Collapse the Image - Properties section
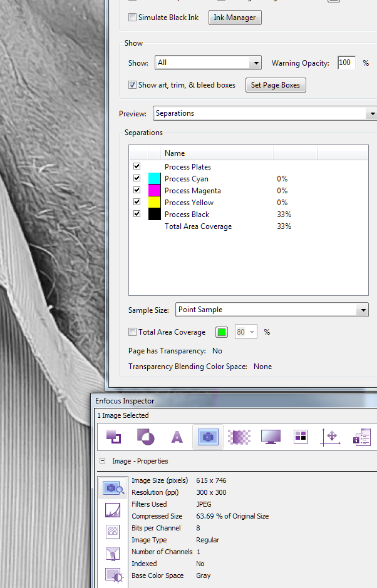This screenshot has width=377, height=588. tap(102, 461)
